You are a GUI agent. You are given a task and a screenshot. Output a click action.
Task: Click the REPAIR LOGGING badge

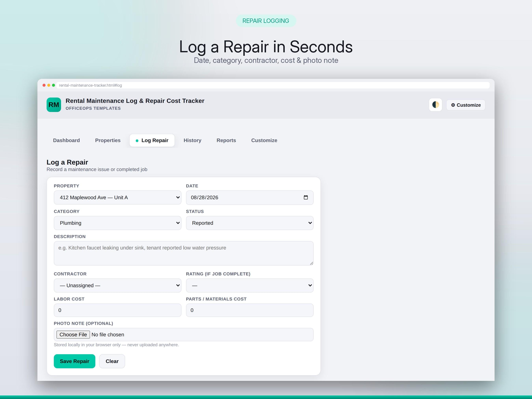266,21
